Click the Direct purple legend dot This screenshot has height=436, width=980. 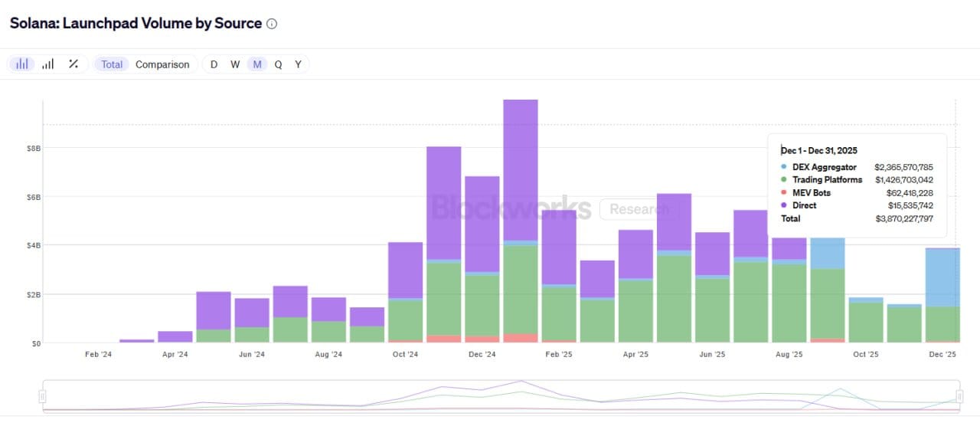pyautogui.click(x=783, y=205)
